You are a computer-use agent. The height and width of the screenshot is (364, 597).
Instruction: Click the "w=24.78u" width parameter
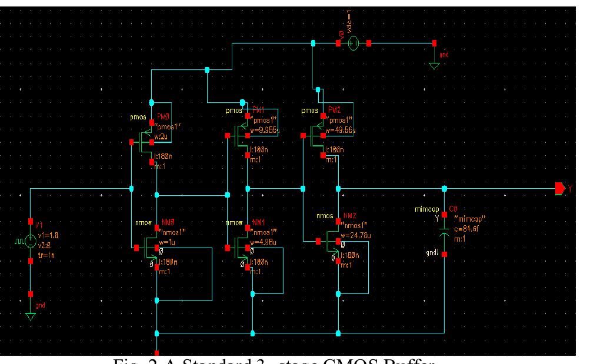tap(356, 236)
